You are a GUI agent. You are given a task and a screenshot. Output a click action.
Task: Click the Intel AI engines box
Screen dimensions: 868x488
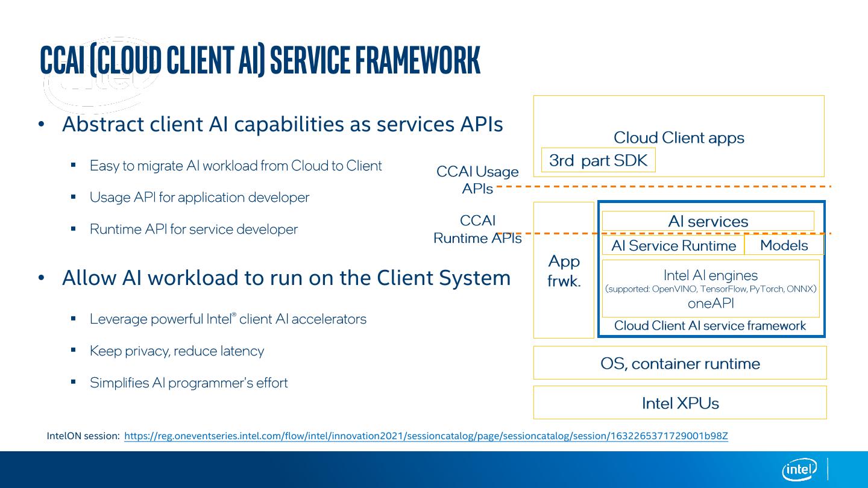(x=710, y=275)
